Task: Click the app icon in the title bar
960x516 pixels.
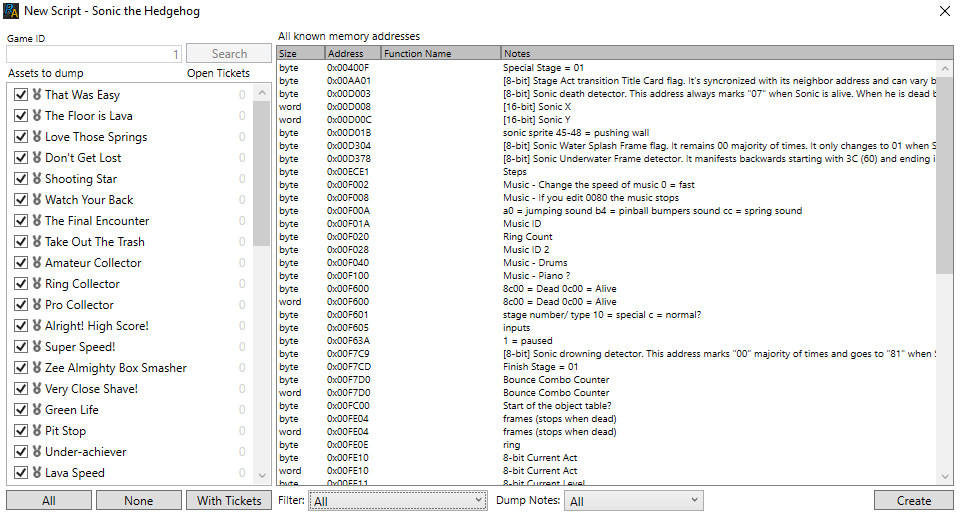Action: click(11, 11)
